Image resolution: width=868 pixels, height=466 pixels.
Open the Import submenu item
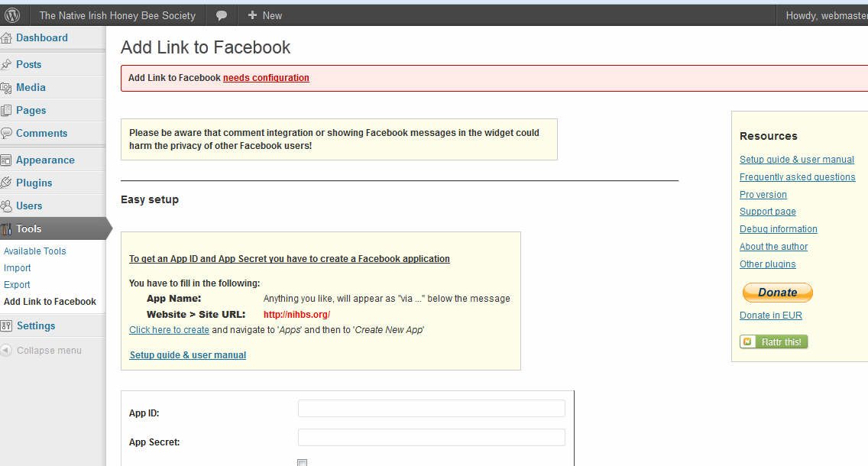tap(17, 268)
